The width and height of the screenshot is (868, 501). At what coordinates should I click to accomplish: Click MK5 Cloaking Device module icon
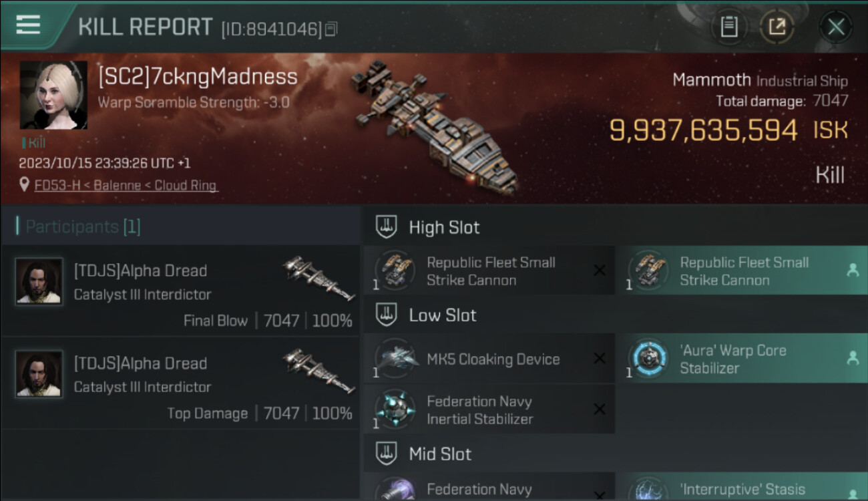[394, 359]
